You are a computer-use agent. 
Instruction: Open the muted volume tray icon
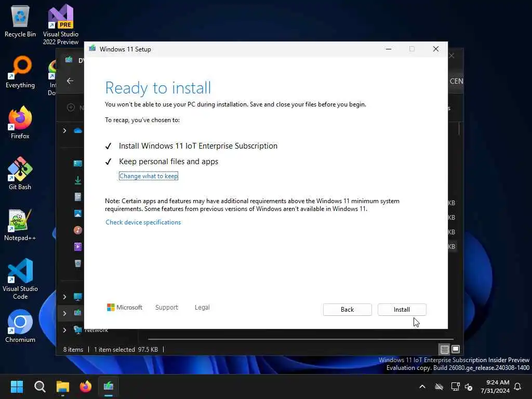(469, 387)
